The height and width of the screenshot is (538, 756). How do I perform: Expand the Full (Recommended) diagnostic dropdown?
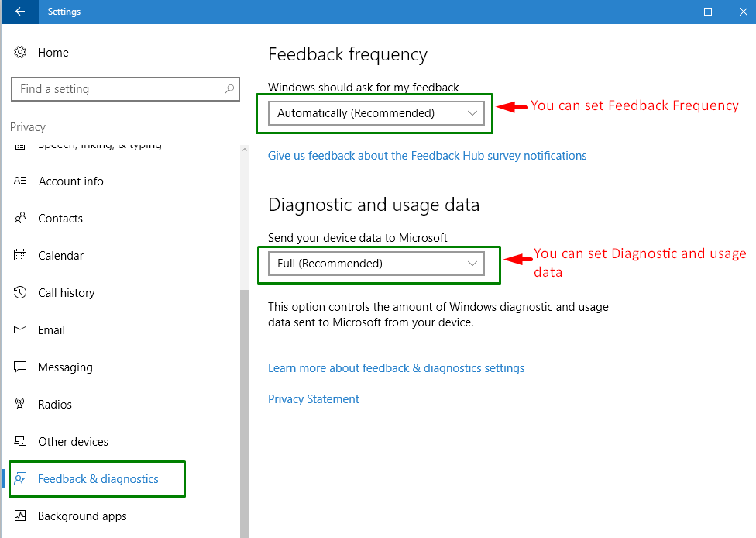pyautogui.click(x=376, y=264)
